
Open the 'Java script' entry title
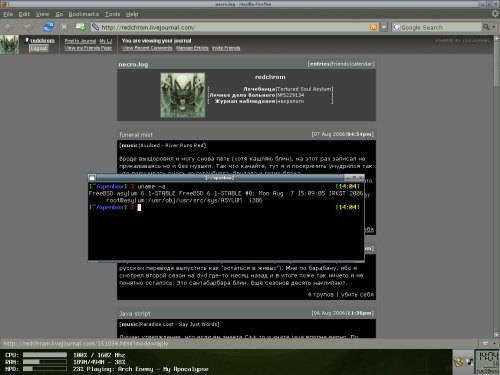[x=135, y=314]
